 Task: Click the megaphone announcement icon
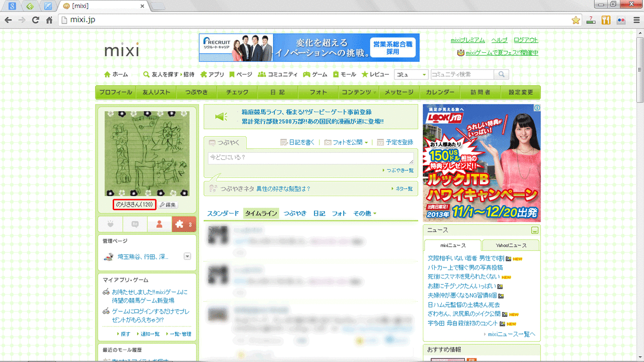[x=221, y=117]
